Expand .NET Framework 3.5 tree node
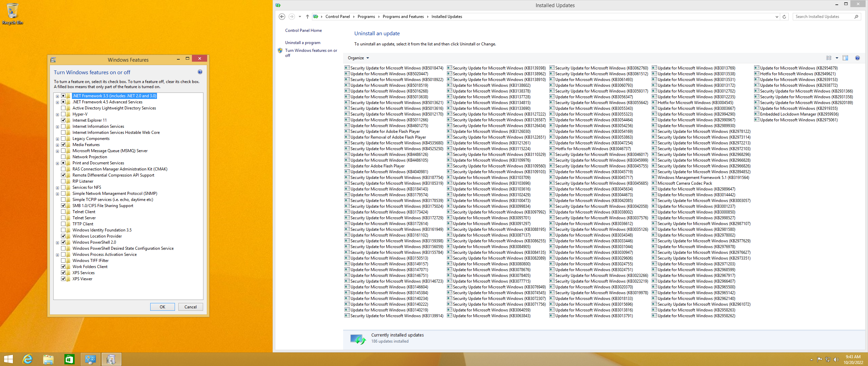868x366 pixels. coord(58,96)
